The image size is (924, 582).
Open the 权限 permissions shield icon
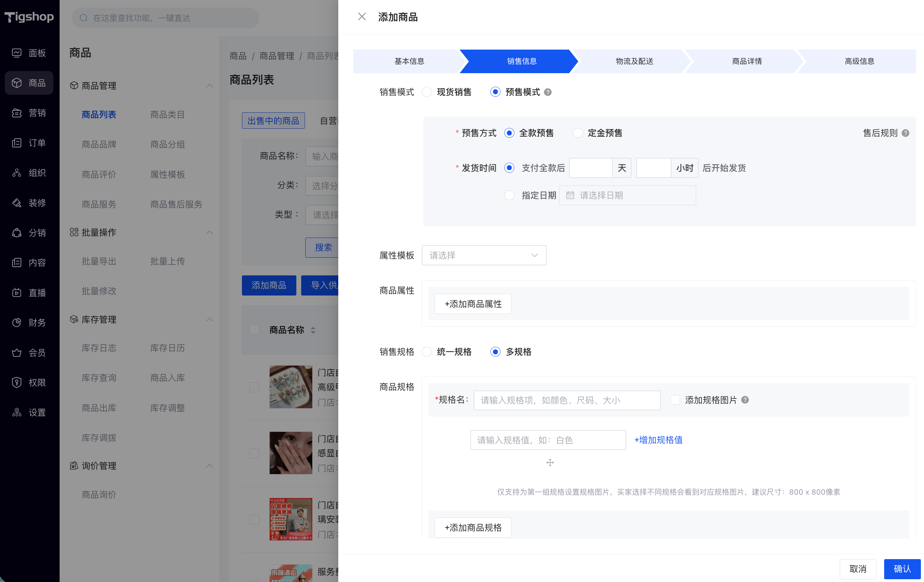point(17,382)
